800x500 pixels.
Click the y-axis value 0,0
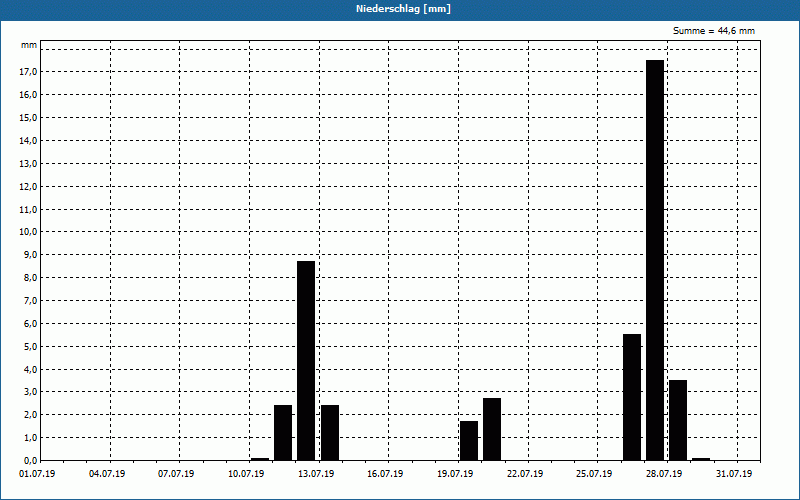pos(30,461)
